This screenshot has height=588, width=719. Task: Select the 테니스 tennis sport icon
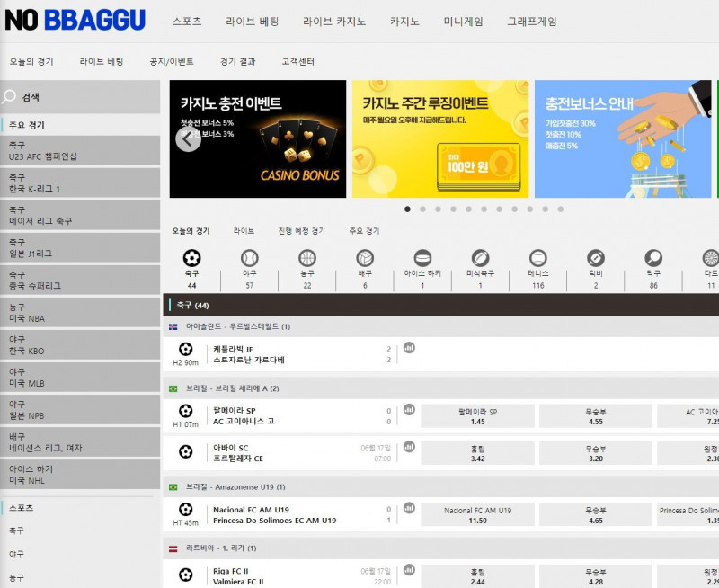click(x=537, y=259)
